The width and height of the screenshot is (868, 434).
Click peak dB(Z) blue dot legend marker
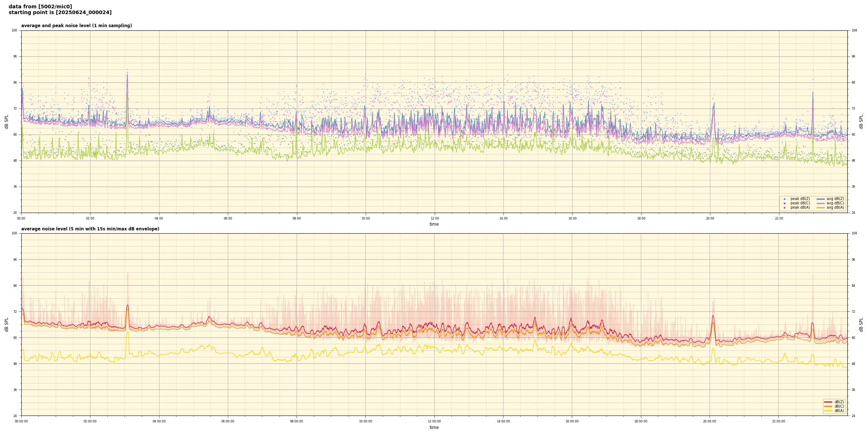tap(784, 199)
